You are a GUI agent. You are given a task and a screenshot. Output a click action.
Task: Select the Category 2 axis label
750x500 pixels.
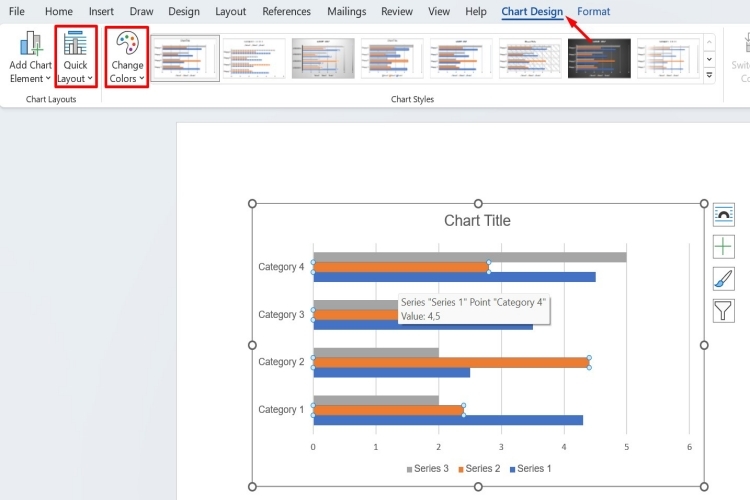click(x=281, y=362)
